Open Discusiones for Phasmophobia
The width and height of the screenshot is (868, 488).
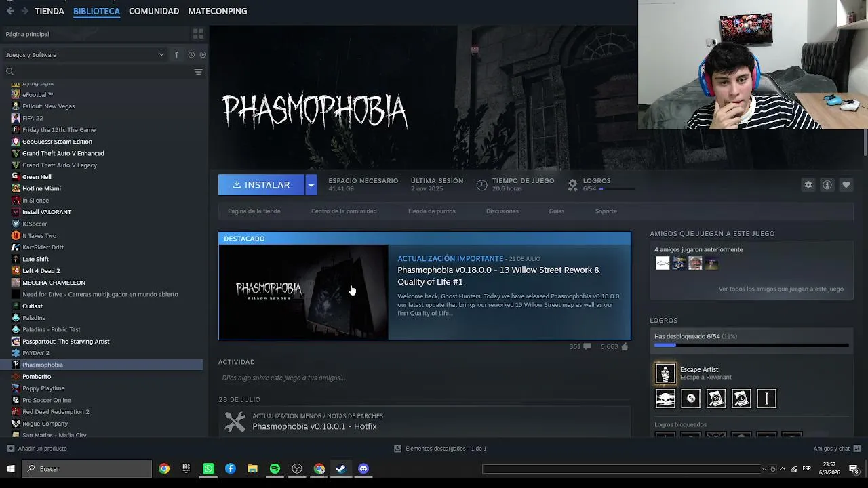coord(502,211)
